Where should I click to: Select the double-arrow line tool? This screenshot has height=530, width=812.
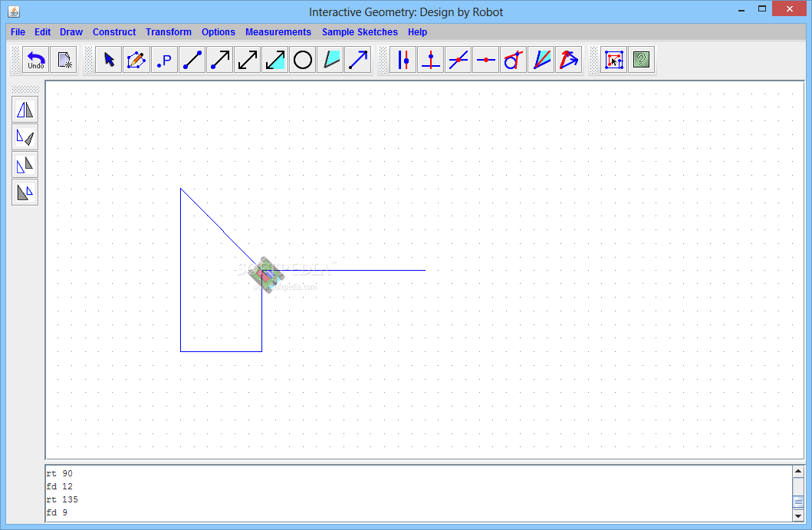pyautogui.click(x=248, y=60)
